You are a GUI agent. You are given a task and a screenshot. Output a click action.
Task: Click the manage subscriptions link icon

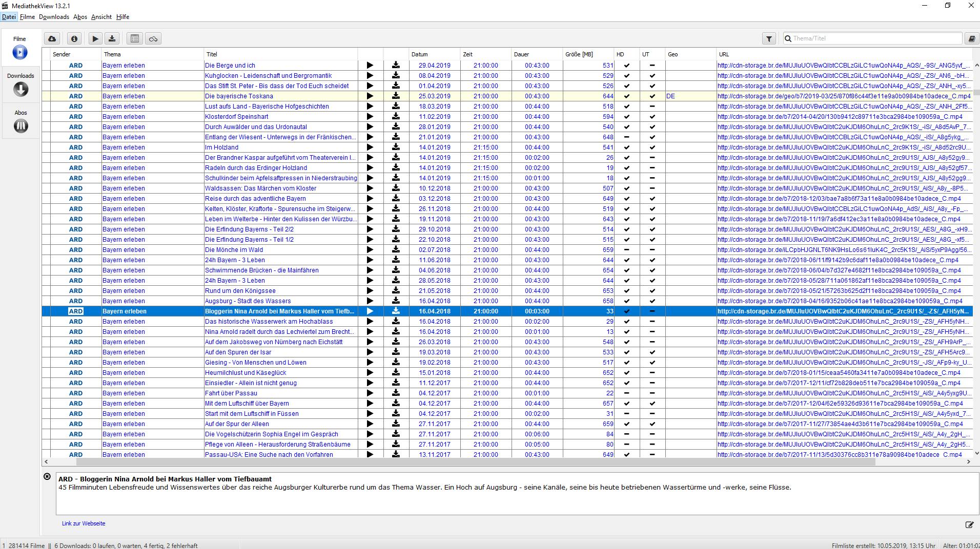(153, 38)
